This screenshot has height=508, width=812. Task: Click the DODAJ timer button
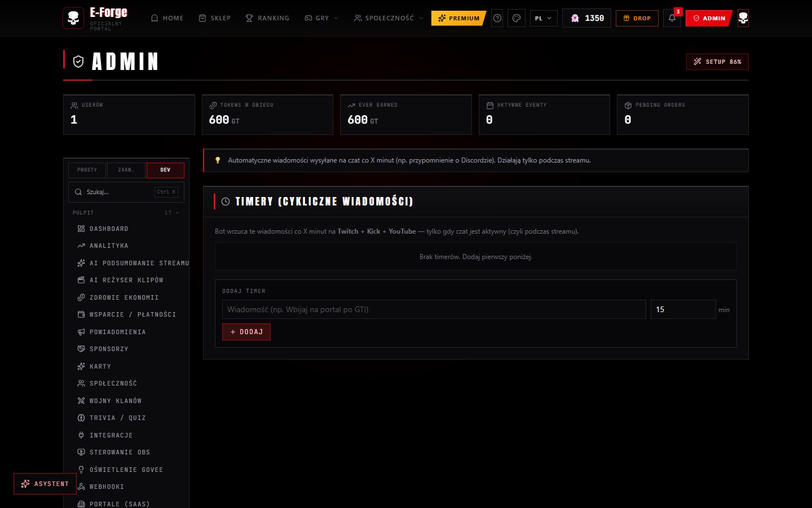[x=246, y=332]
